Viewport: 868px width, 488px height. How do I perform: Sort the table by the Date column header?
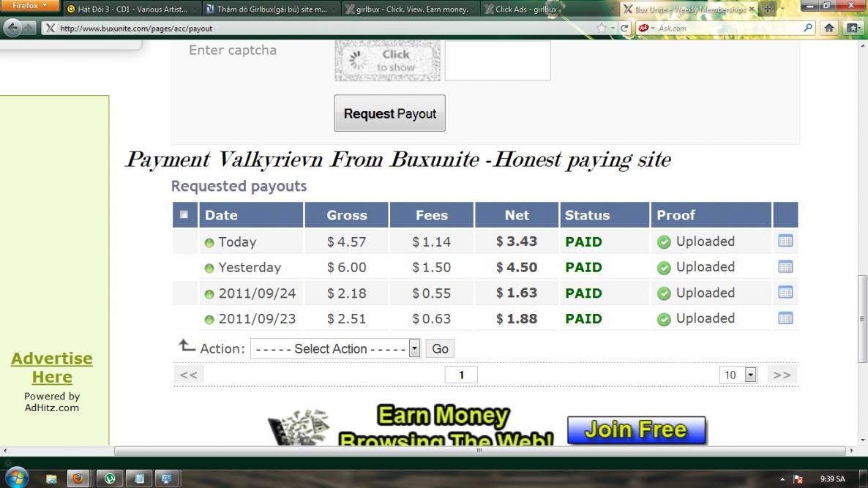point(251,214)
